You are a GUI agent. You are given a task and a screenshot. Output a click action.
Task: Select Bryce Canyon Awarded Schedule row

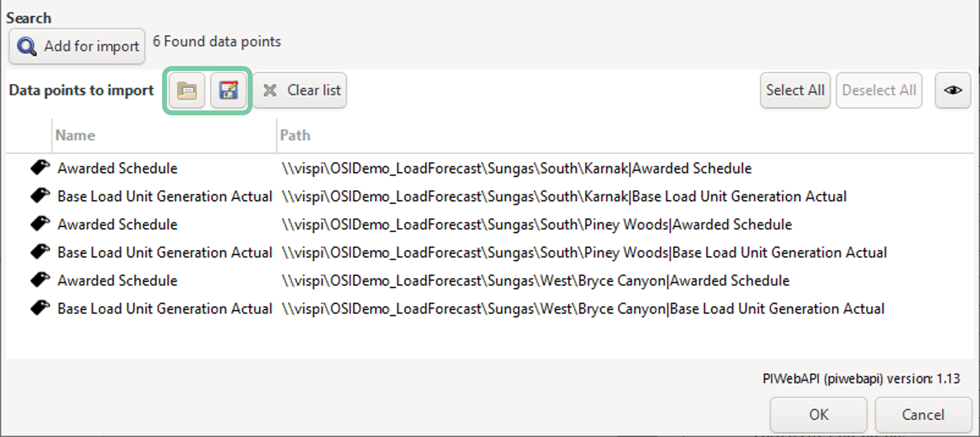click(118, 280)
